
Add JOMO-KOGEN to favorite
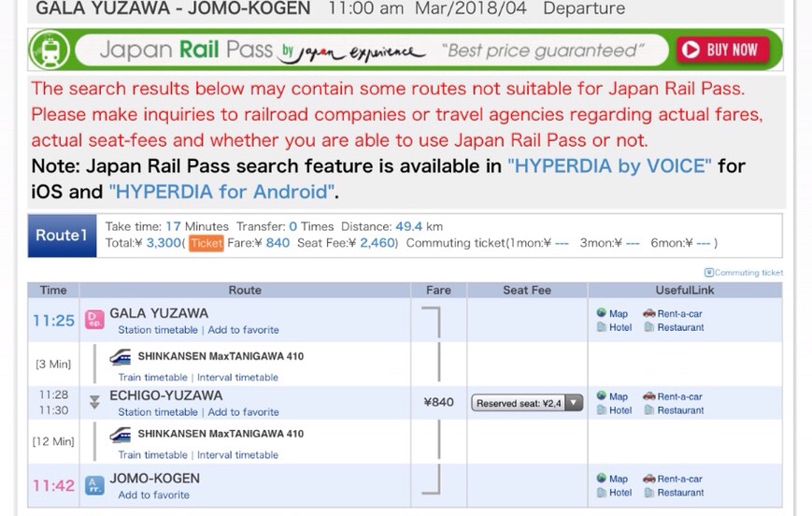154,494
